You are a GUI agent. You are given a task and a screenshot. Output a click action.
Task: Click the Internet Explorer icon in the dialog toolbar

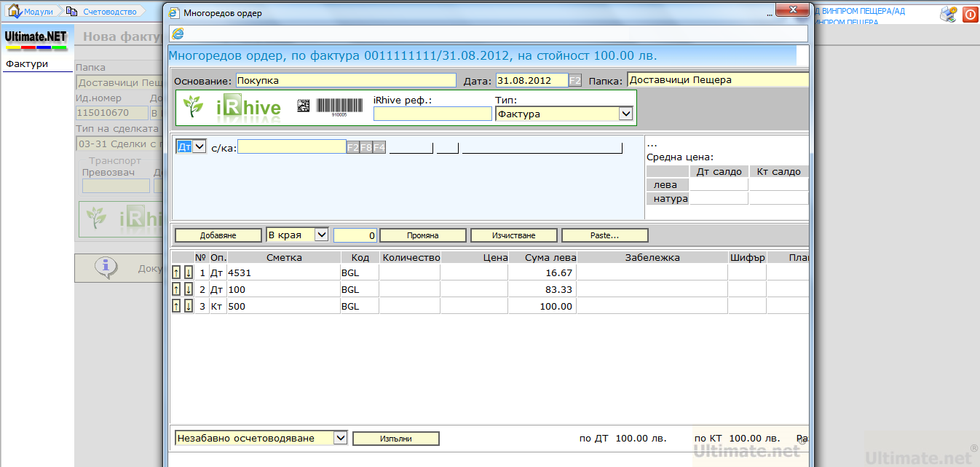(x=177, y=34)
